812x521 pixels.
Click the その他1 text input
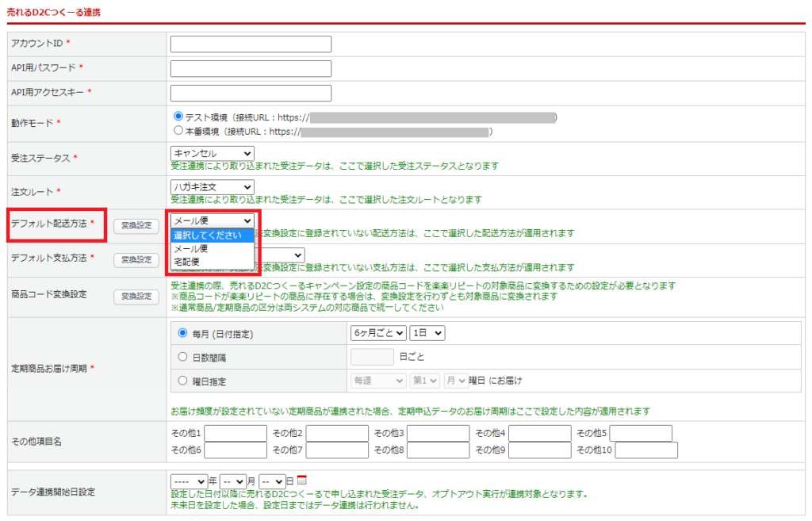[236, 433]
